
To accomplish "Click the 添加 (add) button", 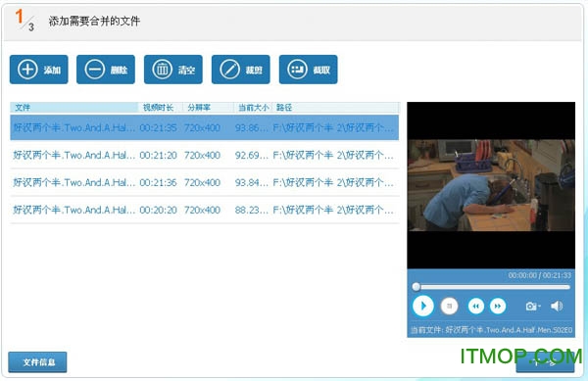I will pyautogui.click(x=39, y=70).
